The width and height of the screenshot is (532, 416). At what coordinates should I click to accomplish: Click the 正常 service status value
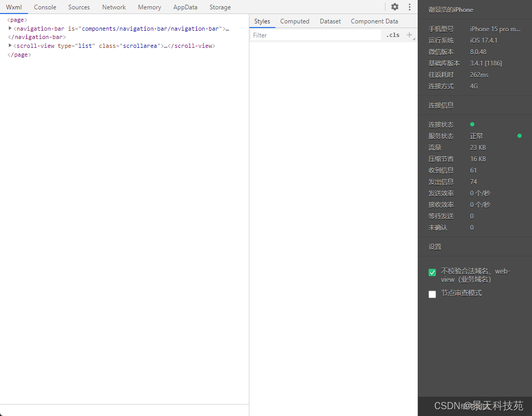coord(476,136)
